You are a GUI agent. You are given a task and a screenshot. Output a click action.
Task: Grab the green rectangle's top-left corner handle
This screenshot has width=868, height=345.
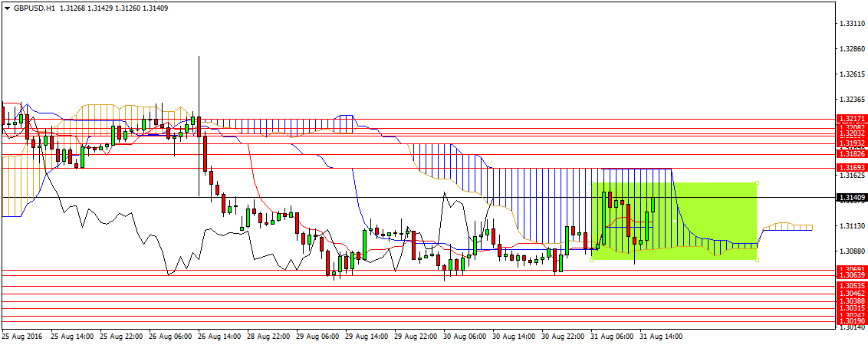point(592,182)
